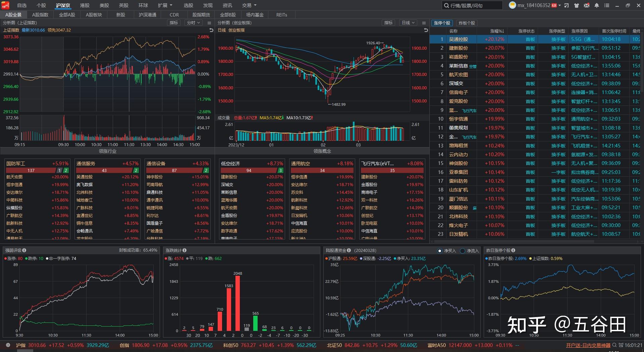This screenshot has width=644, height=352.
Task: Open the 日线 period dropdown
Action: point(408,23)
